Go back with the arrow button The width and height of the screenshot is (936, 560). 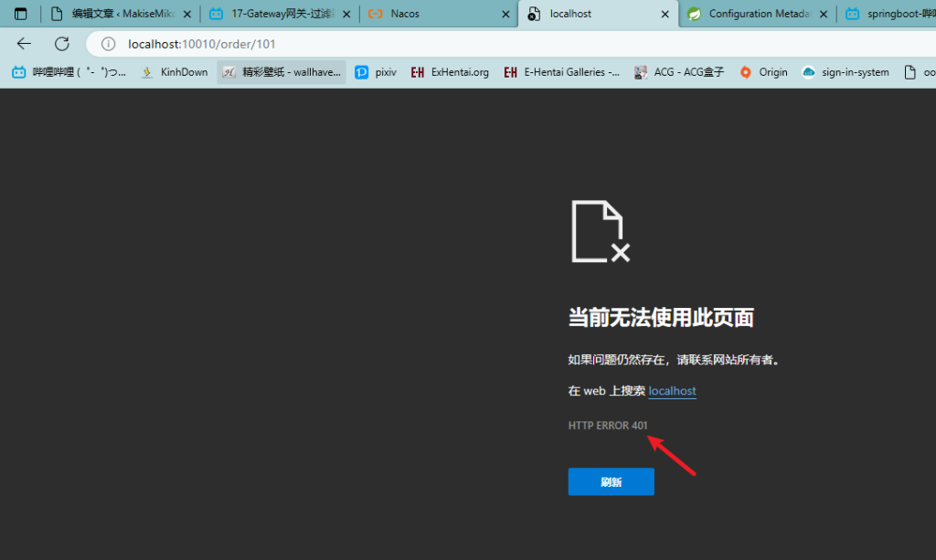(x=24, y=44)
